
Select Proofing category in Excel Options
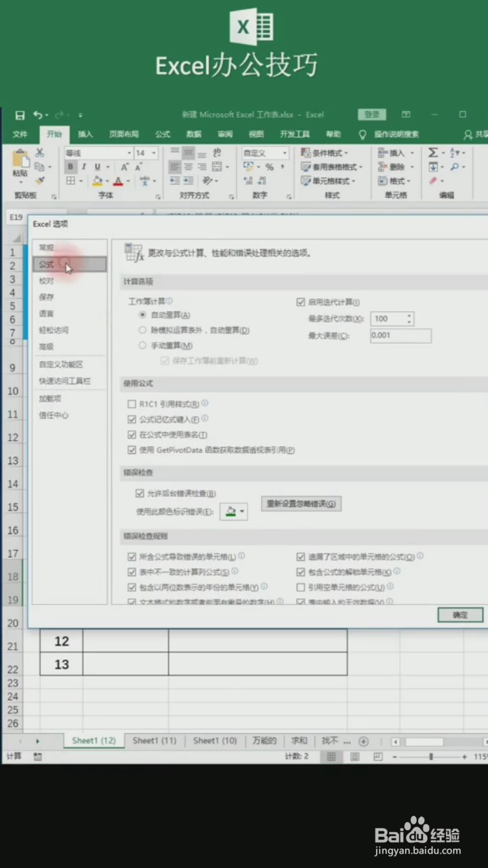[46, 281]
